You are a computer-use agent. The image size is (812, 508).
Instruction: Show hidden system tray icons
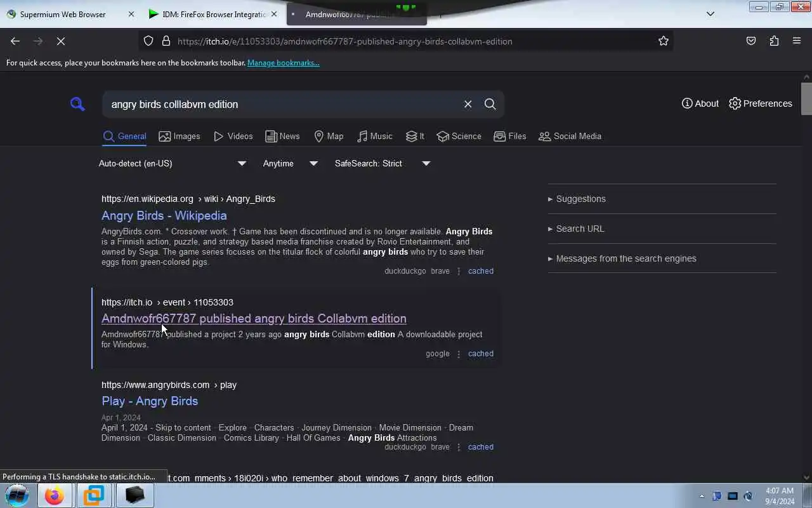702,496
